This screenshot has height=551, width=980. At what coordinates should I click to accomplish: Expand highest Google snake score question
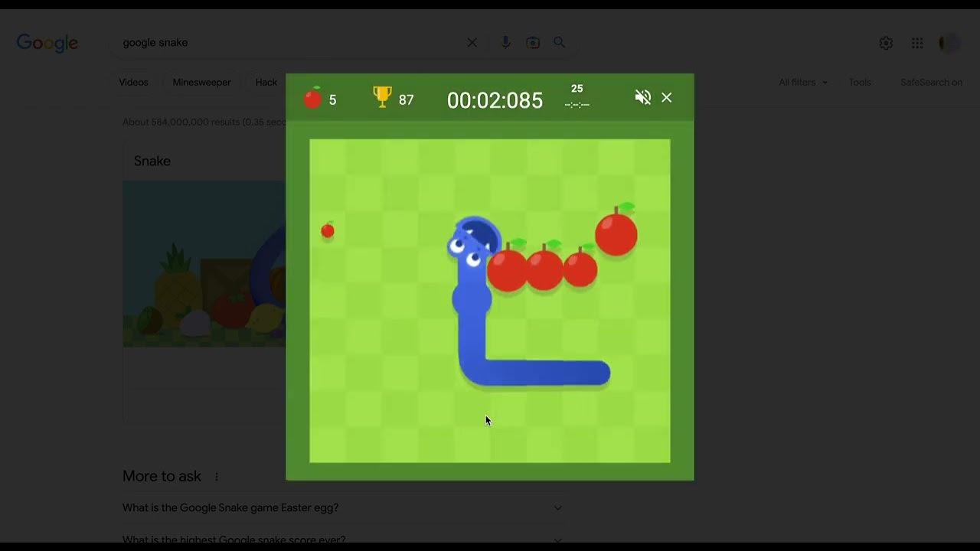point(342,539)
